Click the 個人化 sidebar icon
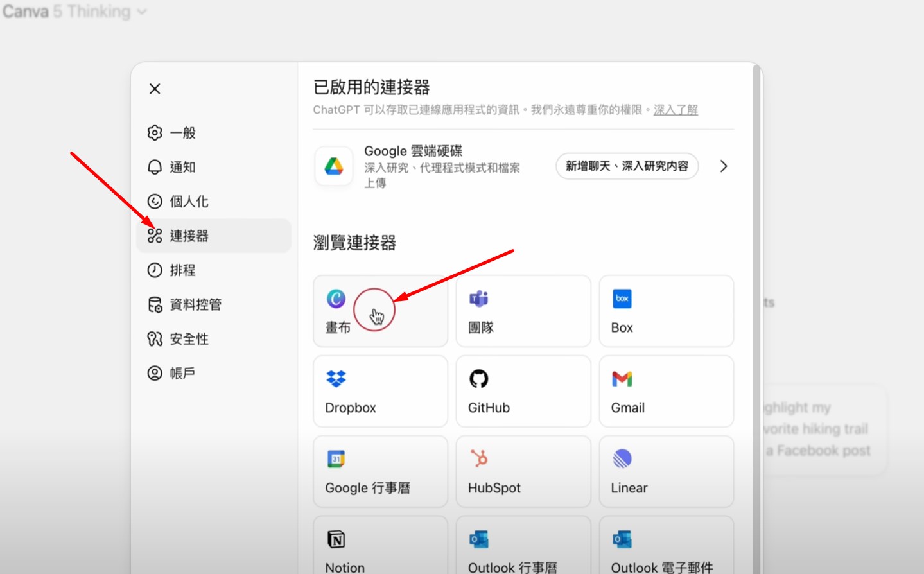Image resolution: width=924 pixels, height=574 pixels. point(155,202)
